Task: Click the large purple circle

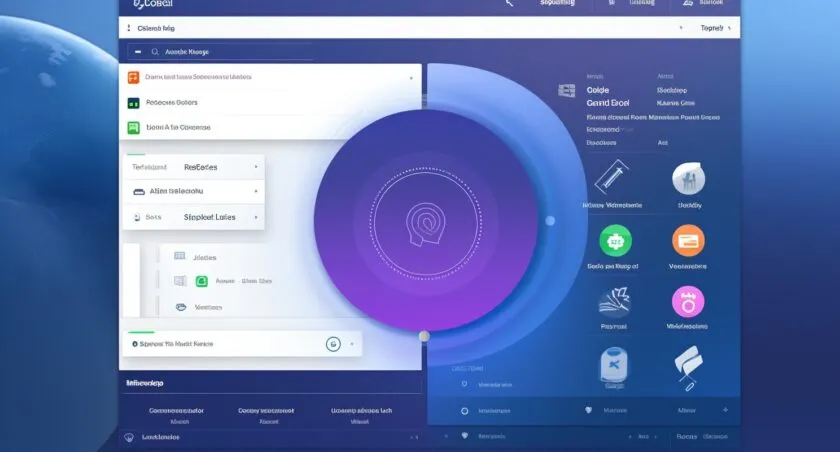Action: (x=425, y=221)
